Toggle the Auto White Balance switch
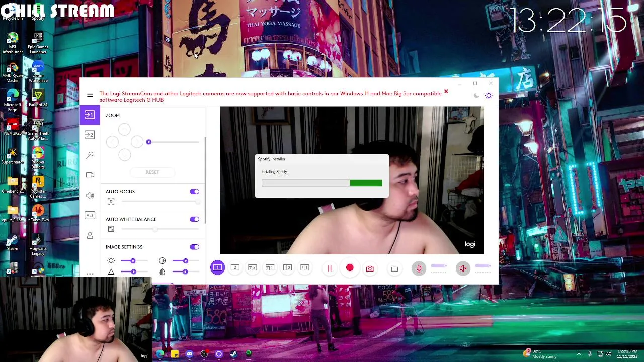This screenshot has width=644, height=362. [194, 219]
